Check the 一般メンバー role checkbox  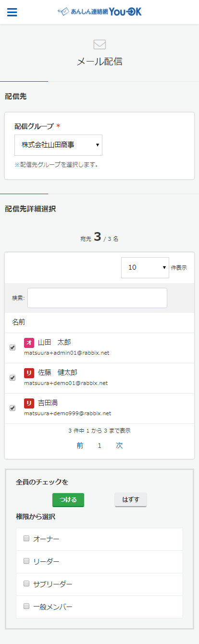tap(26, 606)
